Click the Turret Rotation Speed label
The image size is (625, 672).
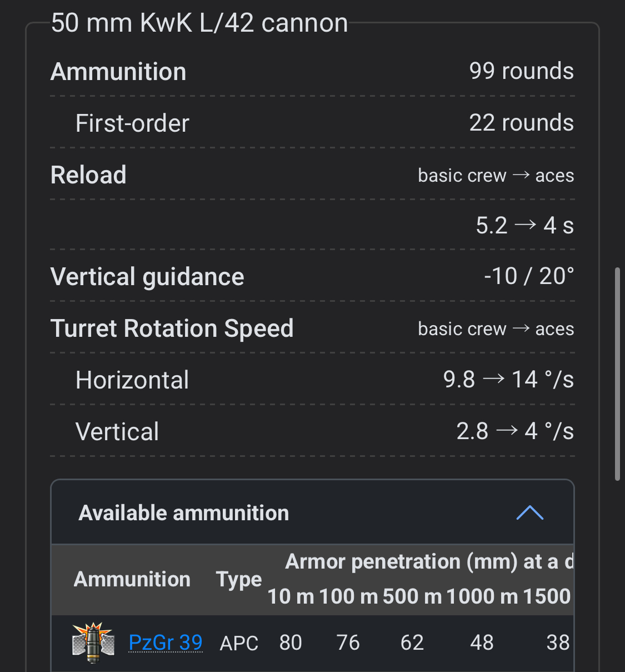pos(172,328)
